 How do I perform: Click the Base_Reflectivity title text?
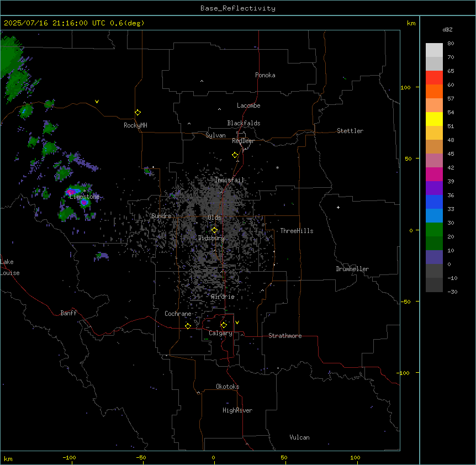tap(238, 8)
